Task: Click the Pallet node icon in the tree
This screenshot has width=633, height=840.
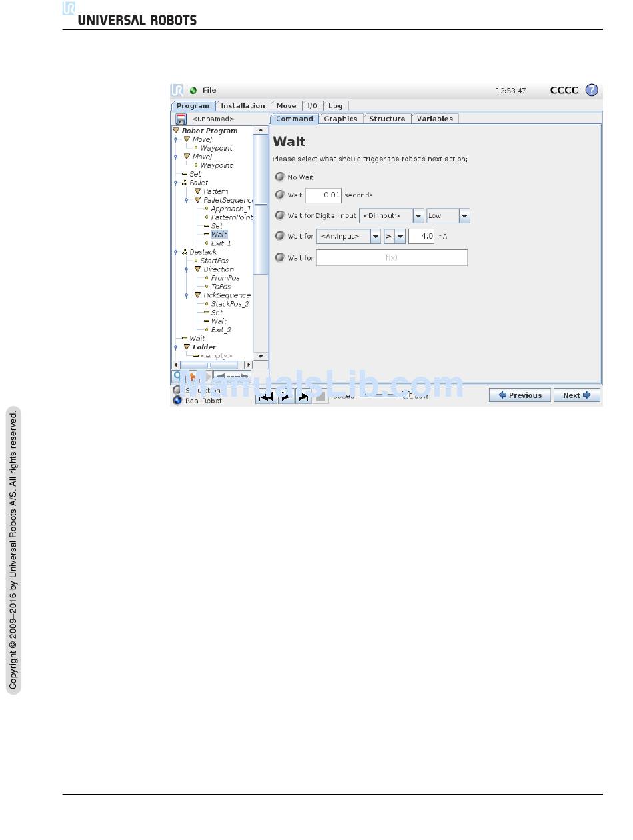Action: click(185, 183)
